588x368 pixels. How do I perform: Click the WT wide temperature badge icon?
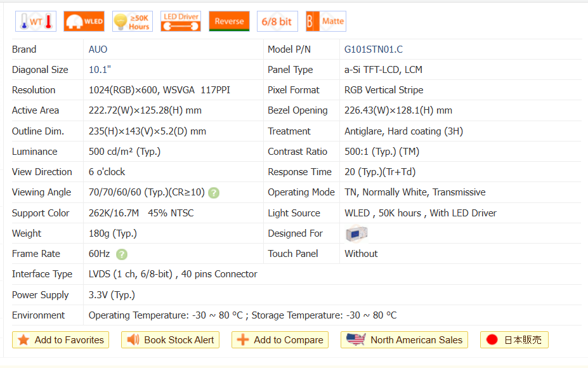tap(36, 22)
